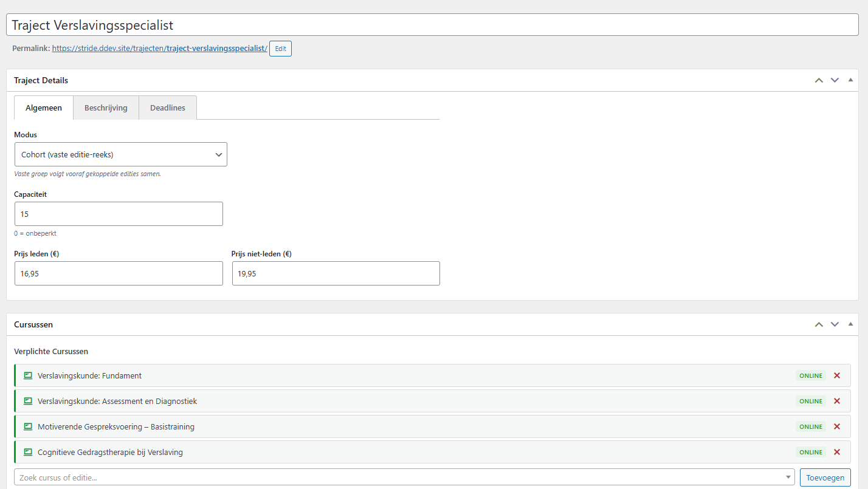Select the Algemeen tab
Screen dimensions: 868x489
coord(44,108)
